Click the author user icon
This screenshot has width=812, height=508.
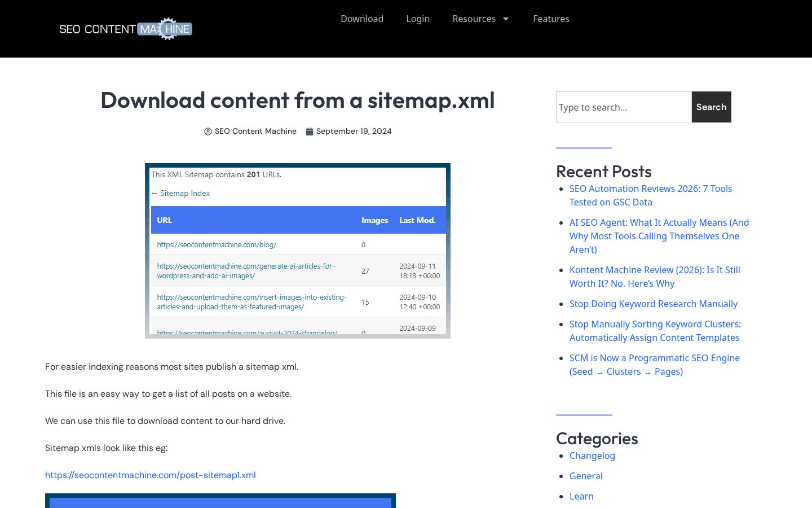(208, 132)
